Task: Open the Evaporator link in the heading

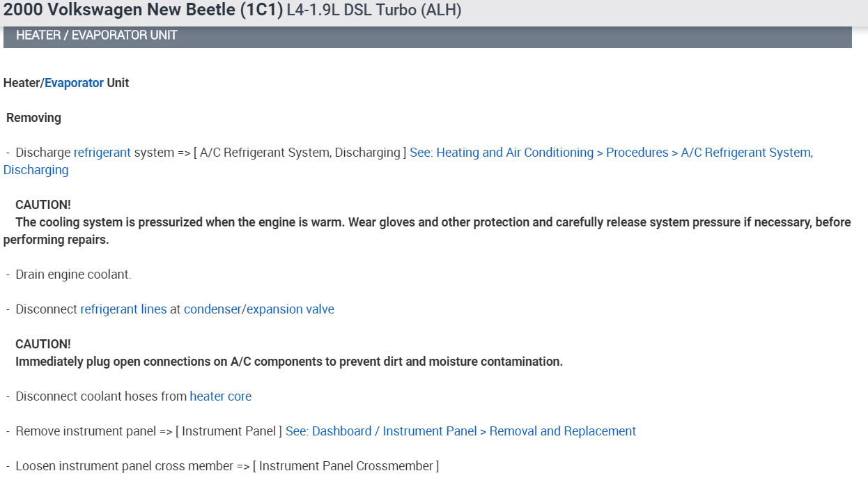Action: click(74, 83)
